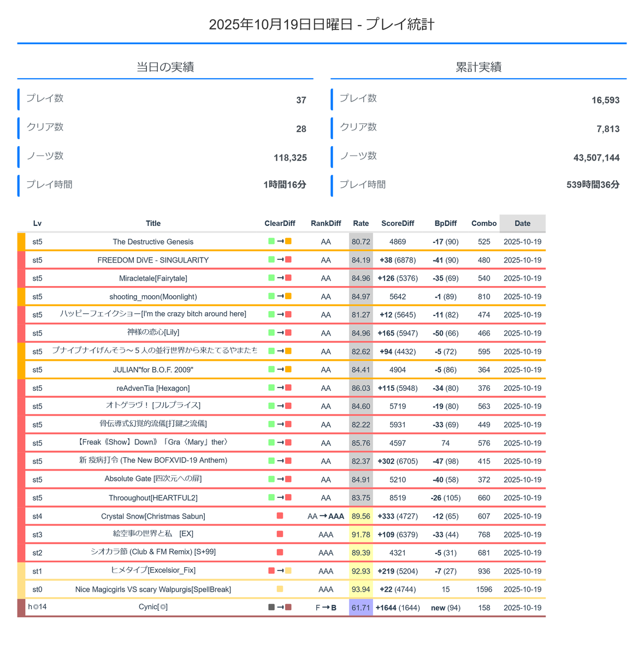Click clear-change icon for Miracletale[Fairytale]
Viewport: 644px width, 655px height.
tap(280, 278)
